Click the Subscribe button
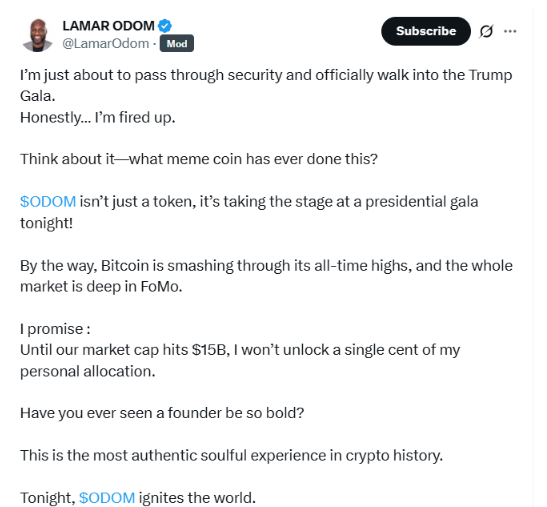547x507 pixels. tap(426, 31)
